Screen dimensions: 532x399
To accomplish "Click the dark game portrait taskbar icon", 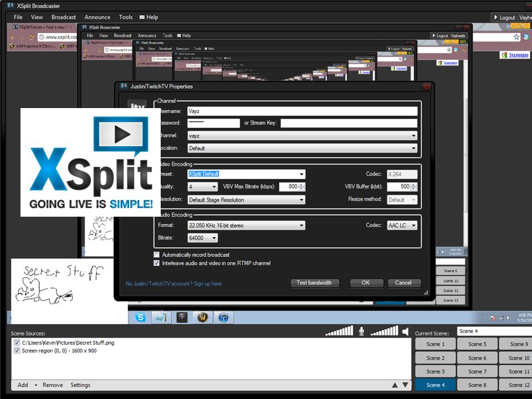I will 182,318.
